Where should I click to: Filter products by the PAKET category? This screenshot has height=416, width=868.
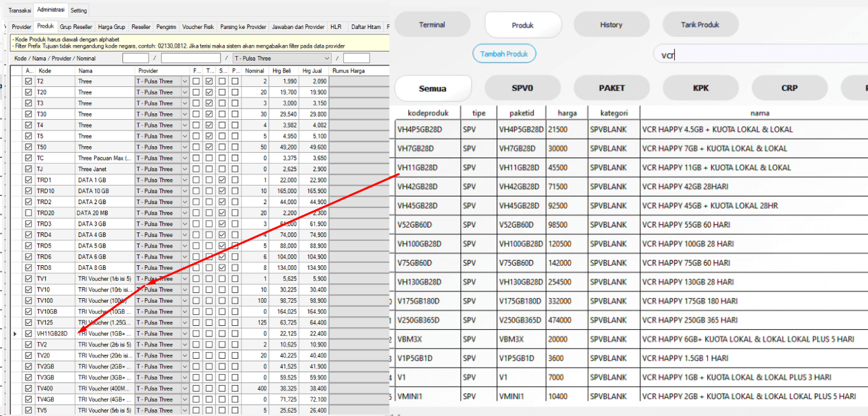612,88
